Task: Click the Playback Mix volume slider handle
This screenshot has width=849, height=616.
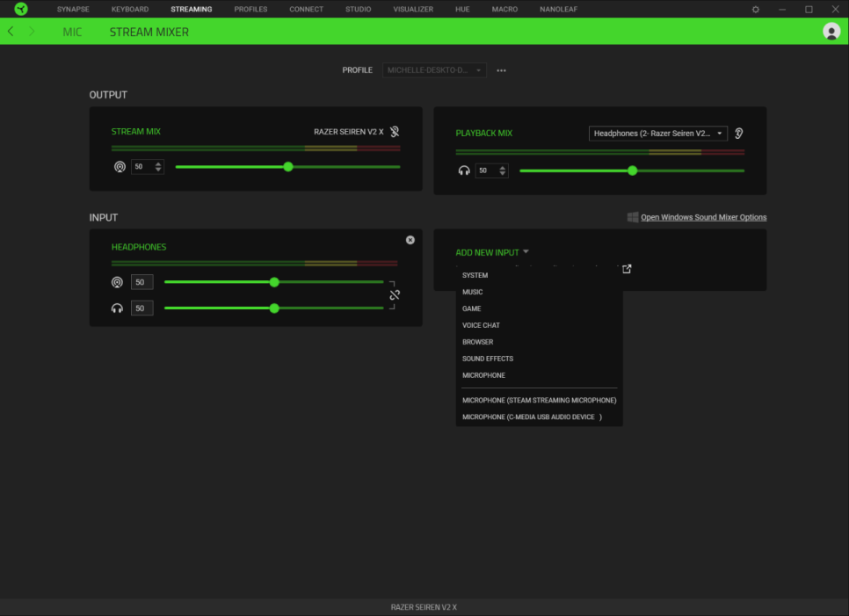Action: coord(632,171)
